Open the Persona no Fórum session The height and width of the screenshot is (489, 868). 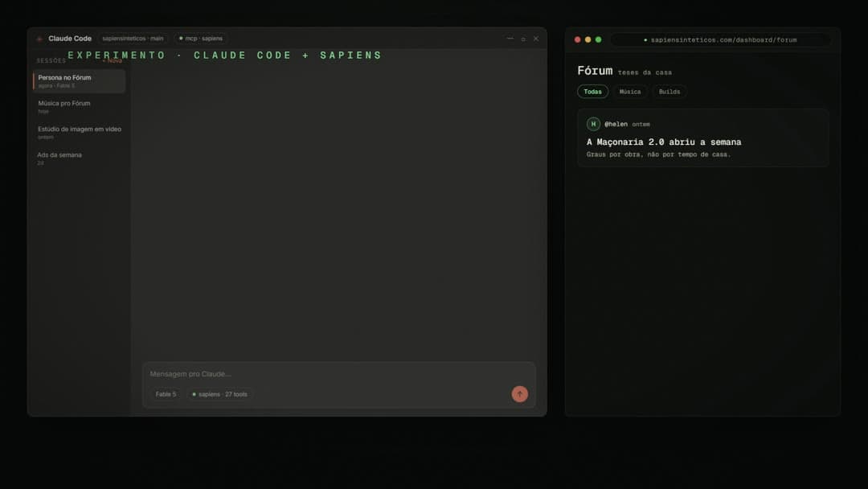(79, 81)
